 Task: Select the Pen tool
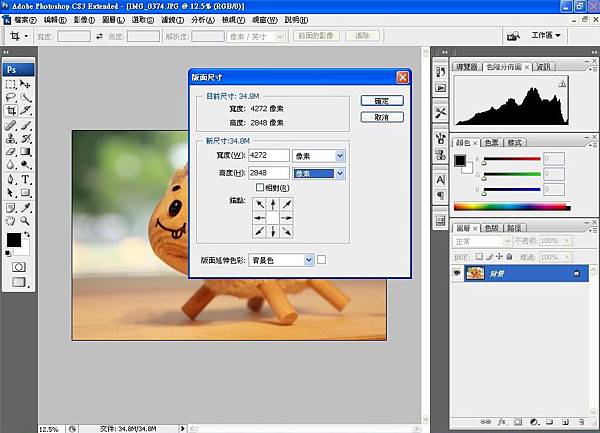coord(11,179)
